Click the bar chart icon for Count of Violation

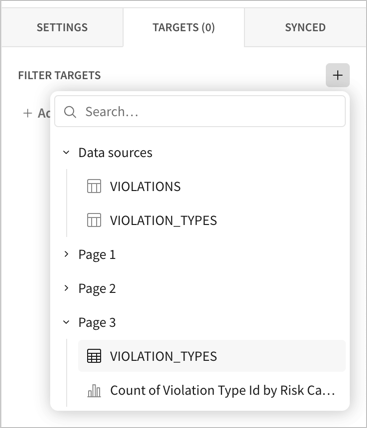(x=94, y=390)
